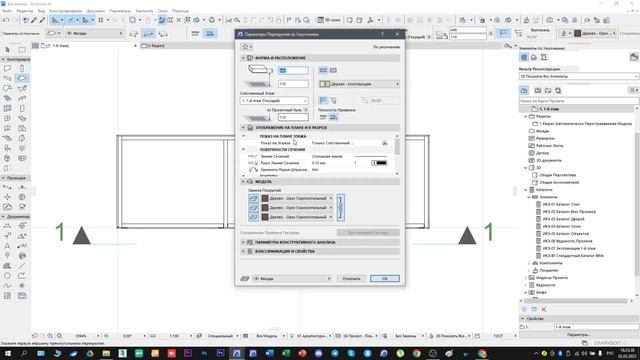Viewport: 640px width, 360px height.
Task: Select the Column tool in the toolbox
Action: pyautogui.click(x=22, y=68)
